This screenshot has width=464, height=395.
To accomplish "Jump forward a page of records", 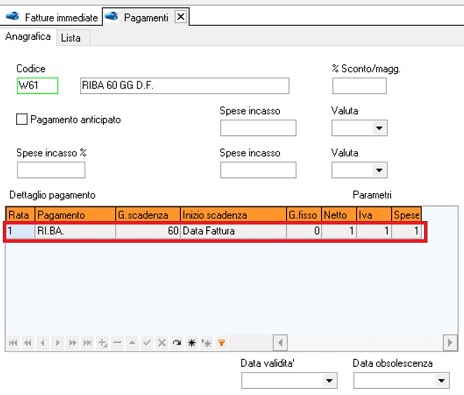I will point(72,343).
